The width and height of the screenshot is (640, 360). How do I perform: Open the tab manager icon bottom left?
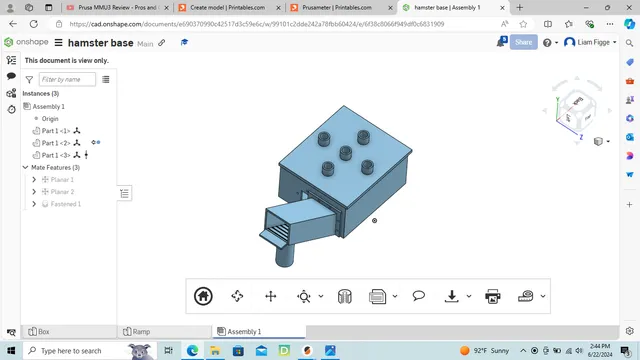pyautogui.click(x=11, y=332)
